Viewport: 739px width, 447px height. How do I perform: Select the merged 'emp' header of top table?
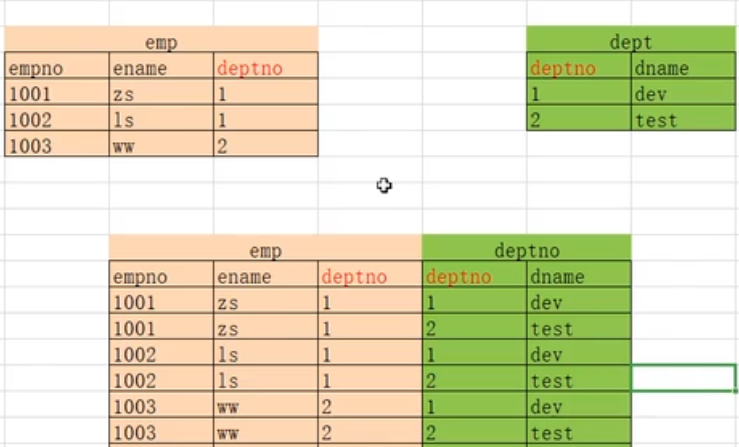[x=161, y=42]
